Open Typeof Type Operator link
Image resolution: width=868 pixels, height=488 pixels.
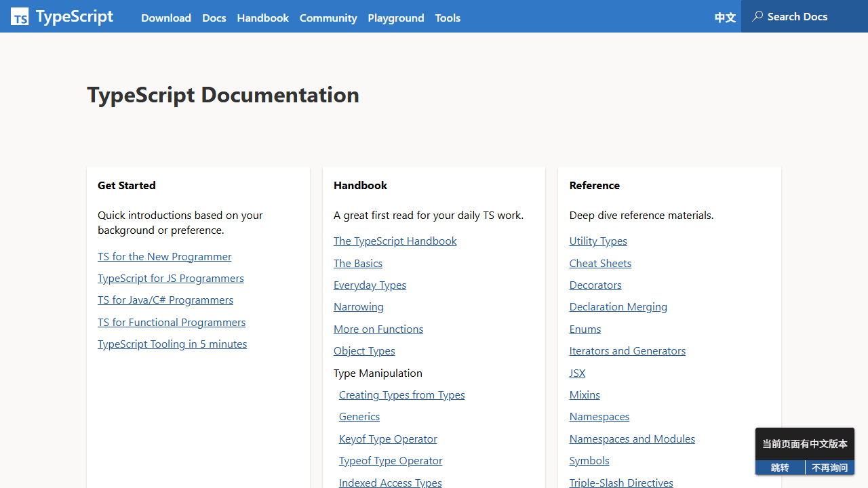point(391,460)
